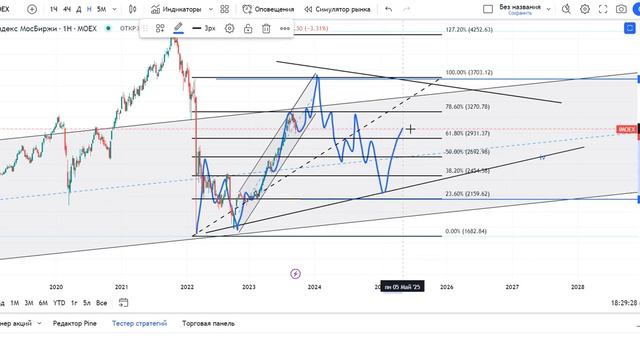This screenshot has width=640, height=360.
Task: Open the Индикаторы indicators dialog
Action: (176, 9)
